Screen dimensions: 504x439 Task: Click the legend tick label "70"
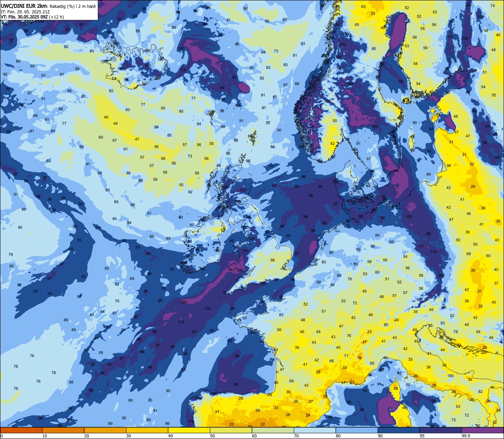(296, 436)
